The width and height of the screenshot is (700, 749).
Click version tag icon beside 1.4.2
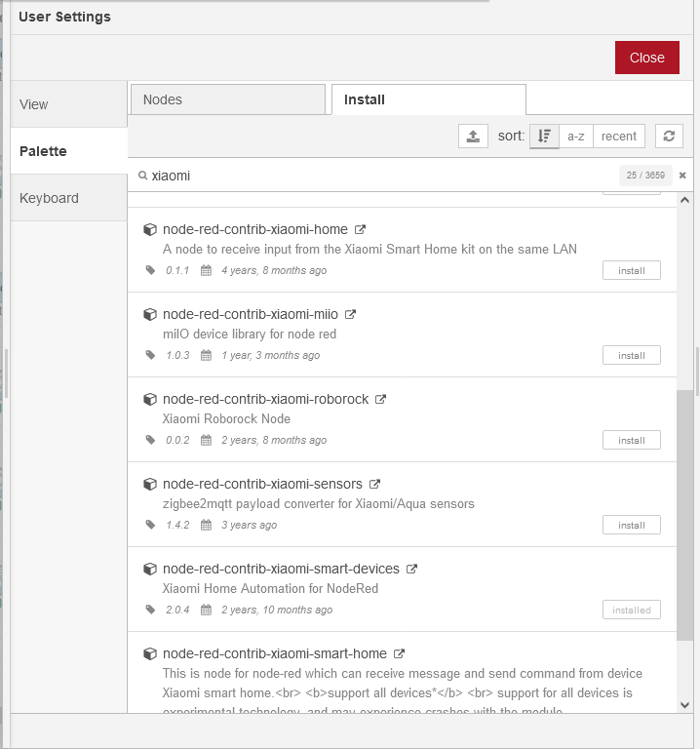click(150, 525)
